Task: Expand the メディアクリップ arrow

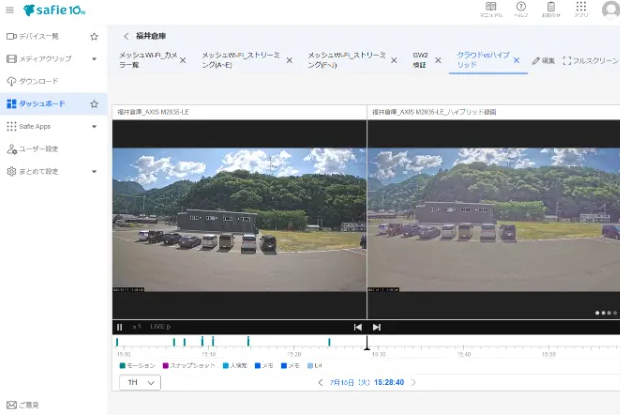Action: click(x=94, y=59)
